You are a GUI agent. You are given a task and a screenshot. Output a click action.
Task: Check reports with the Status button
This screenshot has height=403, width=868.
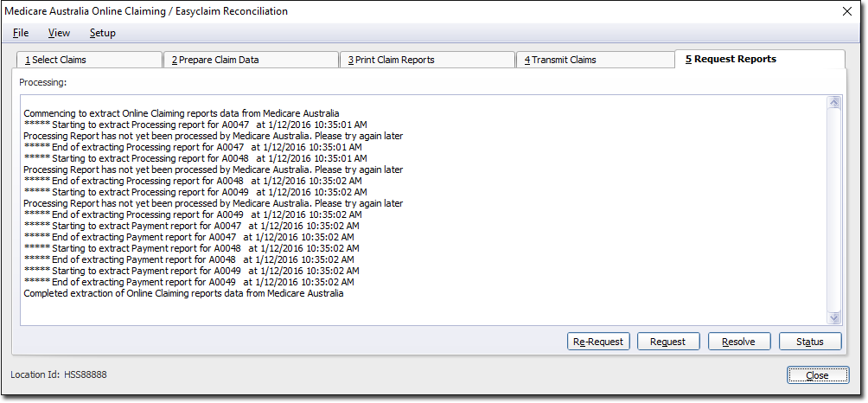click(x=809, y=342)
